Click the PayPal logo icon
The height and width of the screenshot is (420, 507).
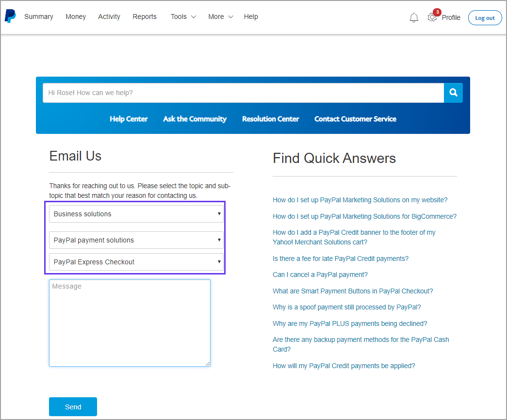click(10, 16)
